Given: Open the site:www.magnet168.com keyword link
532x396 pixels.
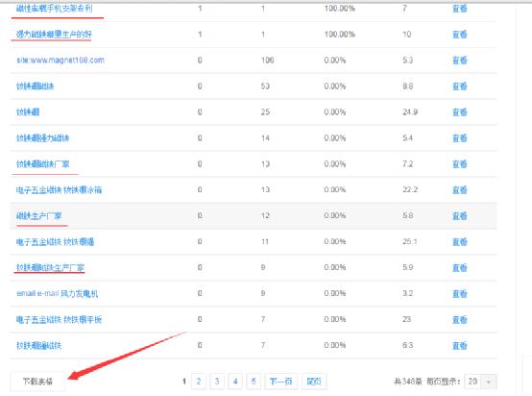Looking at the screenshot, I should click(60, 61).
